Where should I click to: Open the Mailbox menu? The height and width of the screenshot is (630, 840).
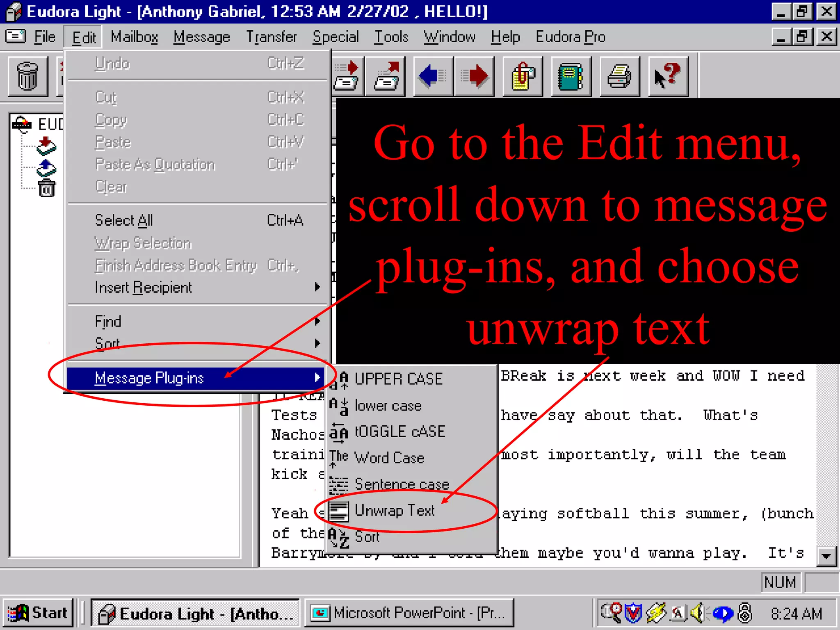coord(134,37)
